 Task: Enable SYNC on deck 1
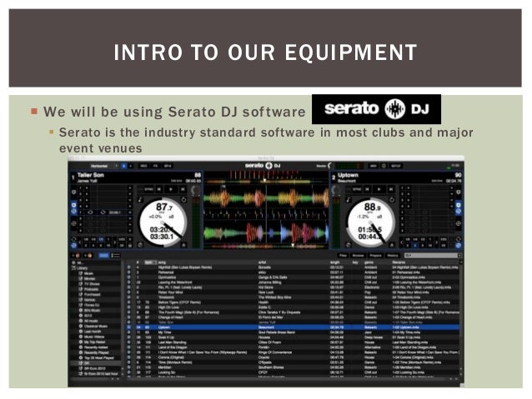(149, 189)
